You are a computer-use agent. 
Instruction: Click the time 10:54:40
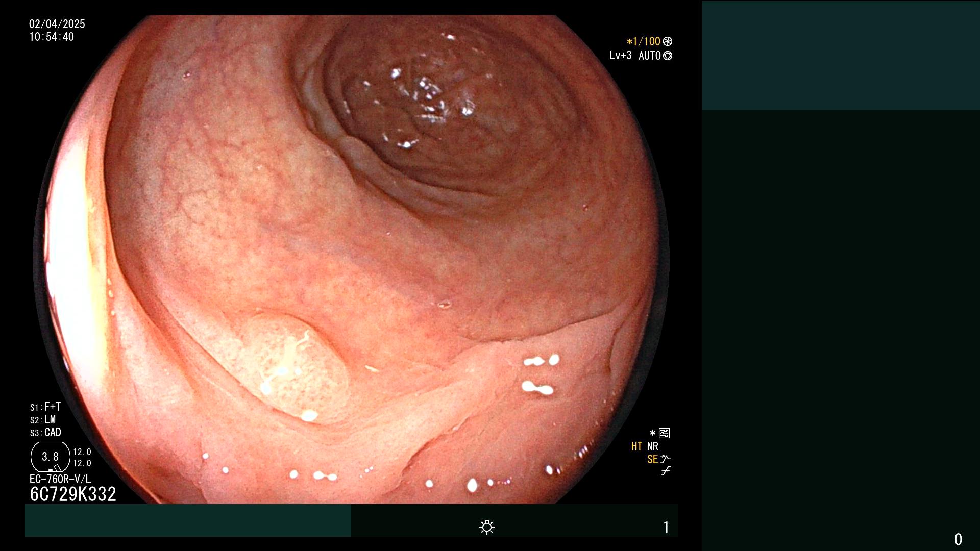click(x=52, y=37)
